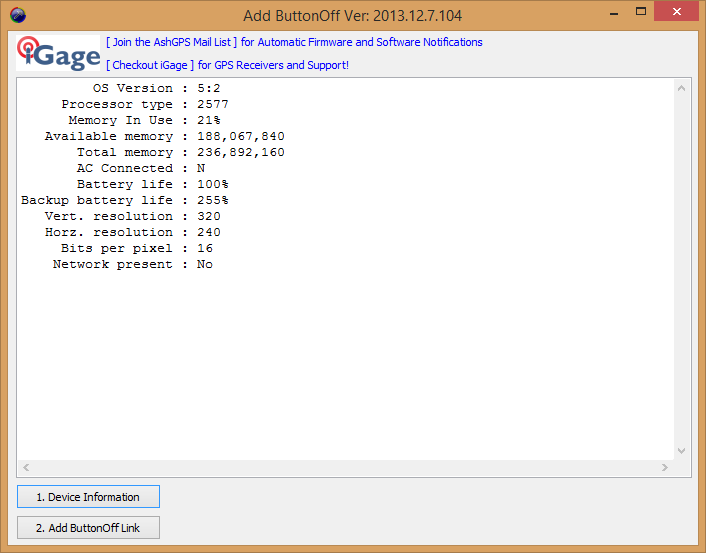Click the horizontal scrollbar right arrow

click(665, 468)
